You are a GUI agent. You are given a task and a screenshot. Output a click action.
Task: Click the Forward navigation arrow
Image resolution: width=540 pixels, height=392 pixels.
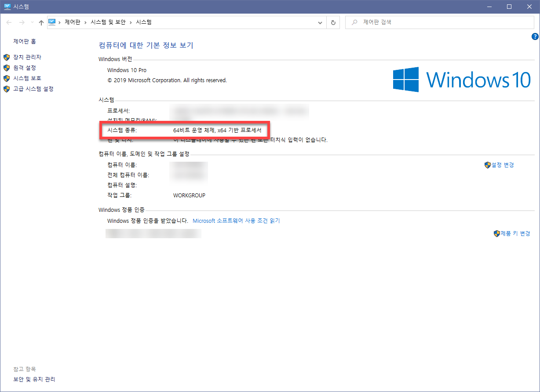coord(22,22)
